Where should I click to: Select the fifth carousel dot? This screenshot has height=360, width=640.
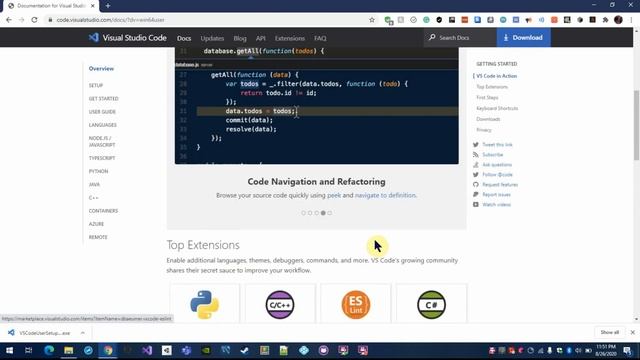tap(329, 213)
